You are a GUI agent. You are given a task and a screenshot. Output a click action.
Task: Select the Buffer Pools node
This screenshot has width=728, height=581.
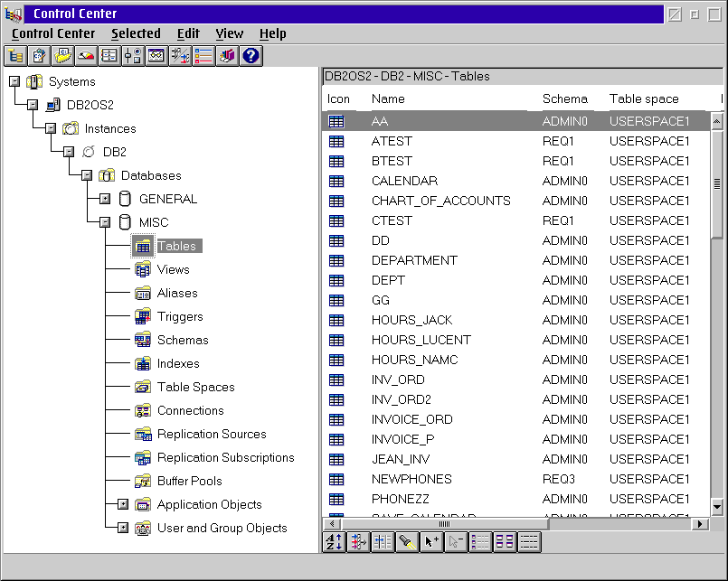189,482
